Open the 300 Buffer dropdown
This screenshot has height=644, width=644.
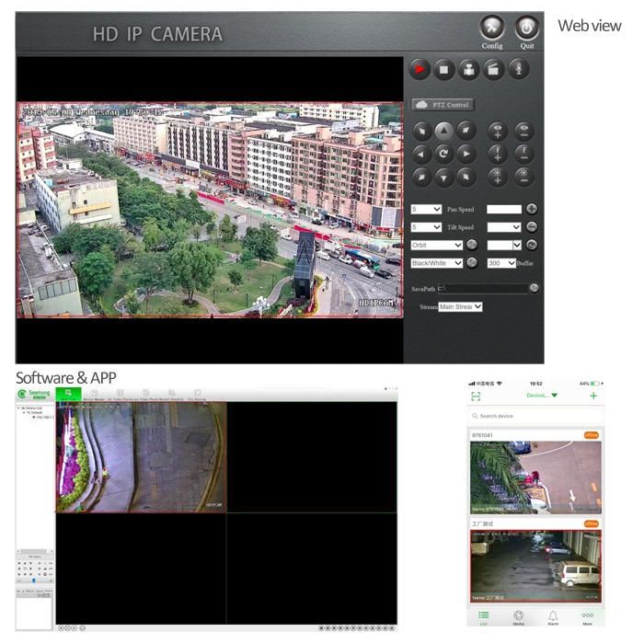(x=501, y=263)
